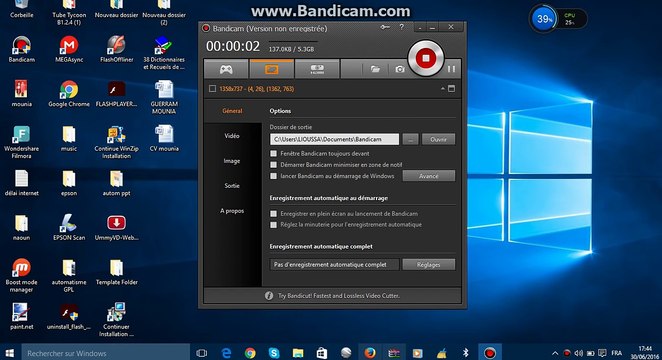Click the FlashOffliner desktop icon
662x360 pixels.
(117, 49)
